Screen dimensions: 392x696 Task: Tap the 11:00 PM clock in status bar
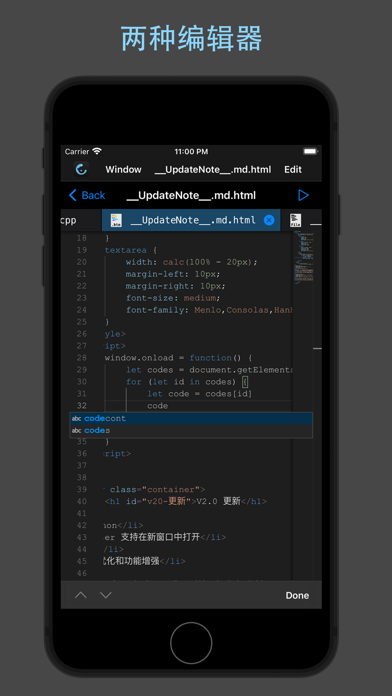[191, 151]
